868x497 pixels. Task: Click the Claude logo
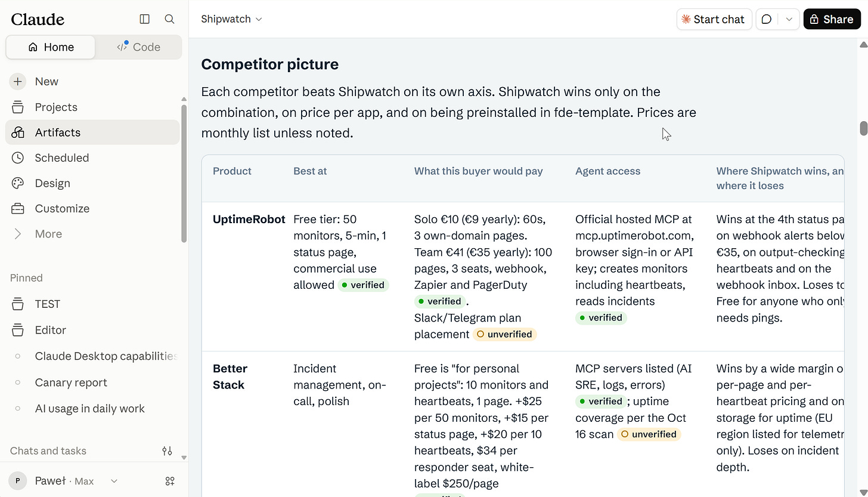(38, 19)
